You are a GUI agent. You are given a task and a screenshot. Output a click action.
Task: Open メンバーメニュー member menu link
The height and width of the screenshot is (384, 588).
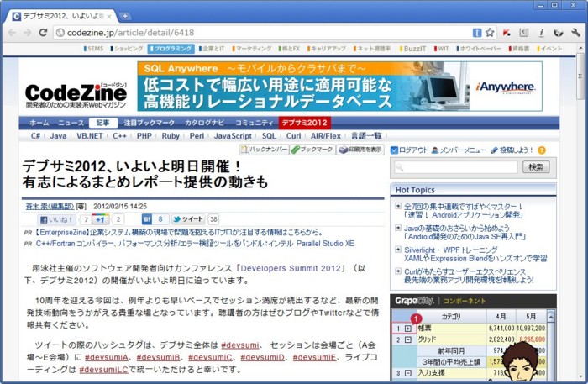coord(459,150)
